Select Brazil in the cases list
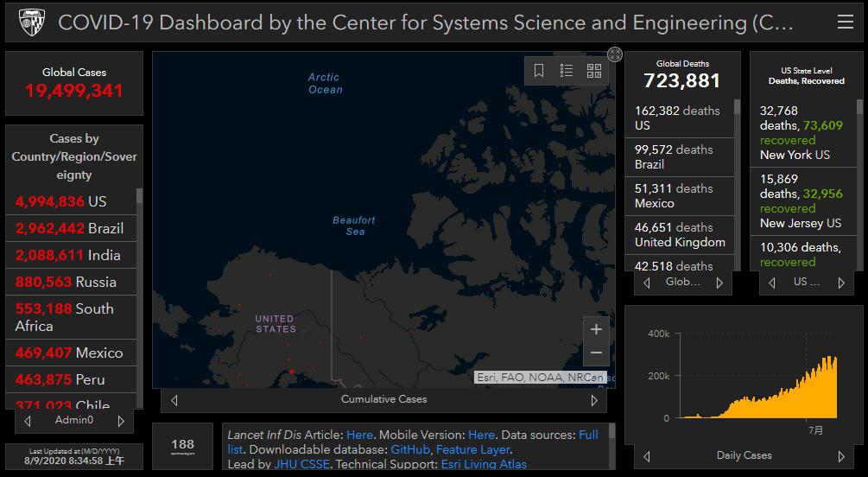Screen dimensions: 868x477 pos(69,228)
